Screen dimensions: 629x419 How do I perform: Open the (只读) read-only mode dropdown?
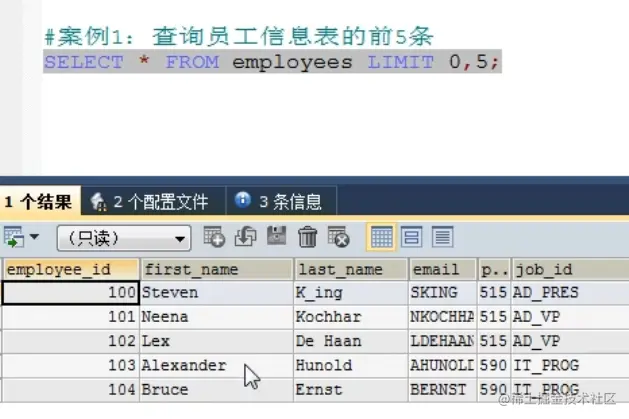pyautogui.click(x=124, y=238)
